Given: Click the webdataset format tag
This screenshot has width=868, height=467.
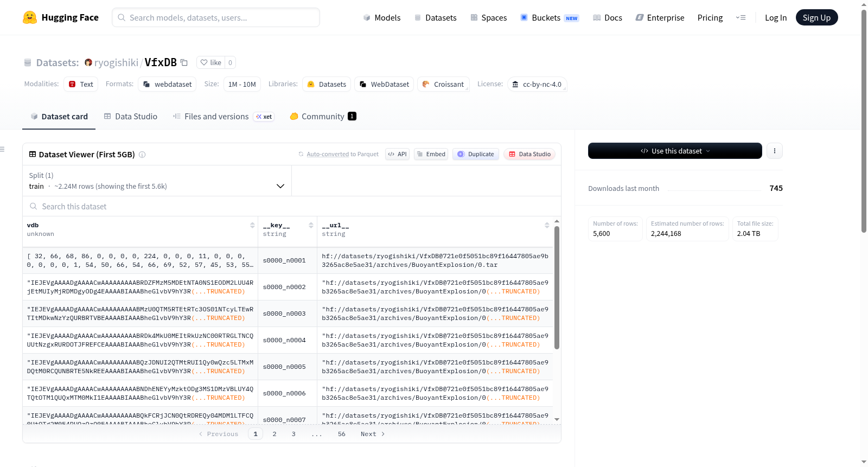Looking at the screenshot, I should point(168,84).
